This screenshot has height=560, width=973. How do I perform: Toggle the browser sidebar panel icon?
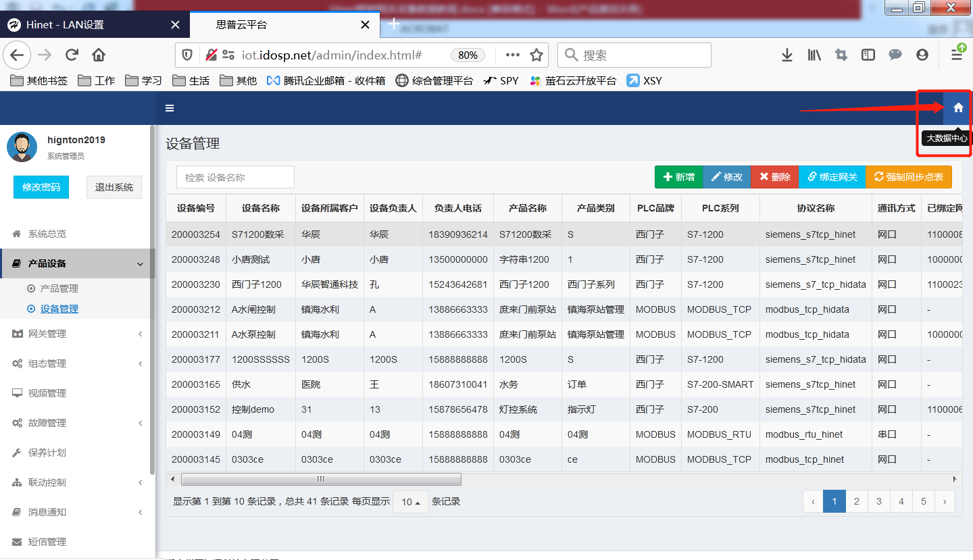pyautogui.click(x=868, y=55)
